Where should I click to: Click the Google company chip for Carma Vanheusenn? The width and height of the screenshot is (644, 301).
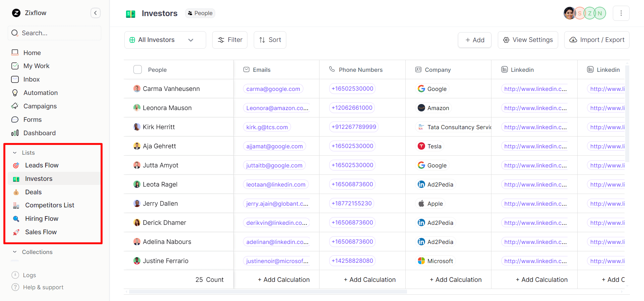432,89
